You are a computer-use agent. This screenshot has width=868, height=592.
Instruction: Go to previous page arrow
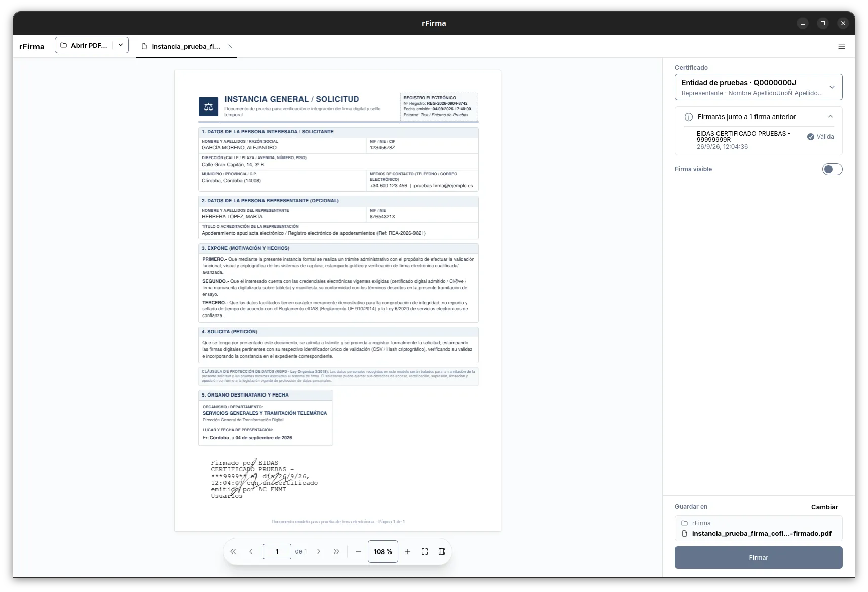coord(251,551)
